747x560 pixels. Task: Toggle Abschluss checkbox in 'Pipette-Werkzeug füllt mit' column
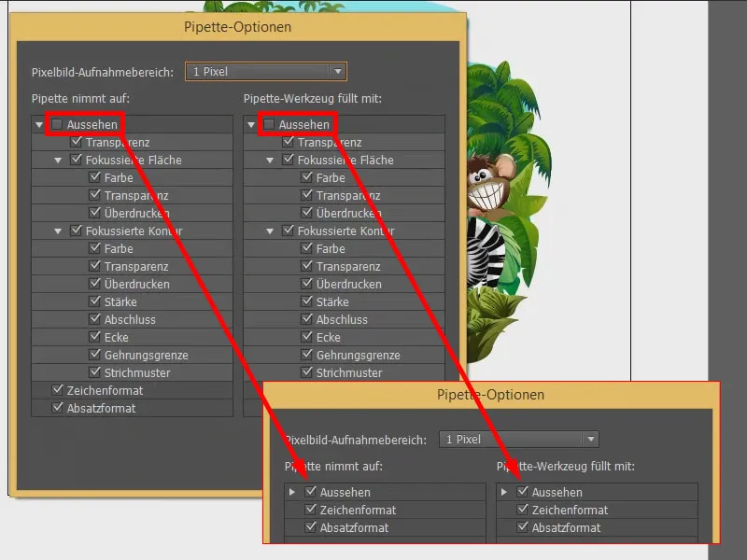pyautogui.click(x=307, y=319)
